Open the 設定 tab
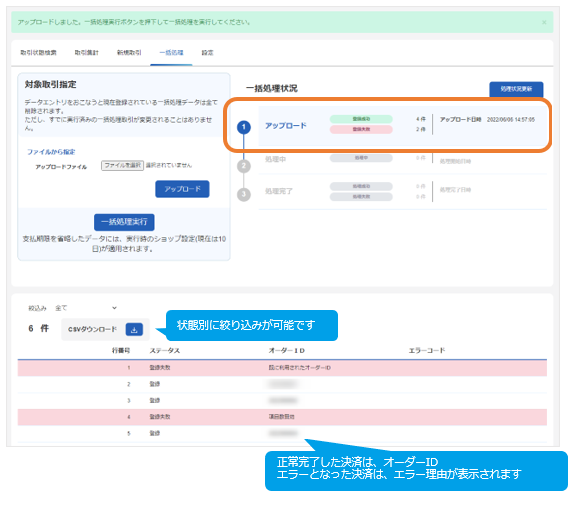 point(207,53)
